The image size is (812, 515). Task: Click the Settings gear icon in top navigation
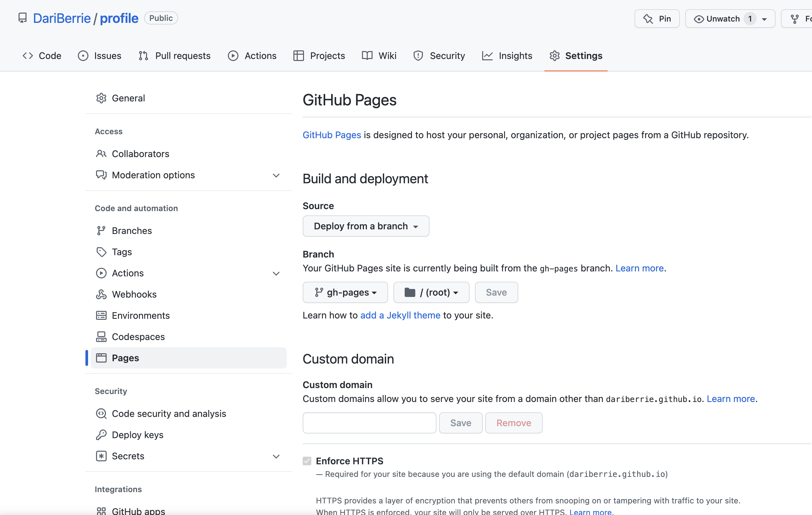554,56
